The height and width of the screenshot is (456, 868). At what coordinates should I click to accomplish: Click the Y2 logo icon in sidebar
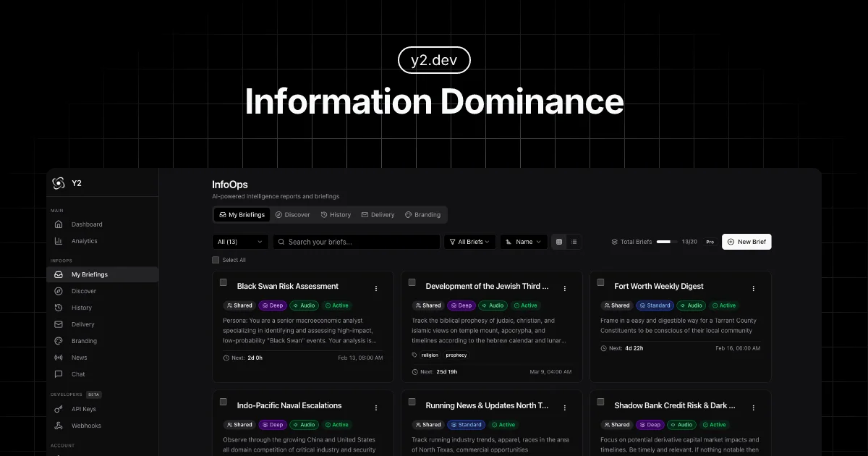[59, 183]
